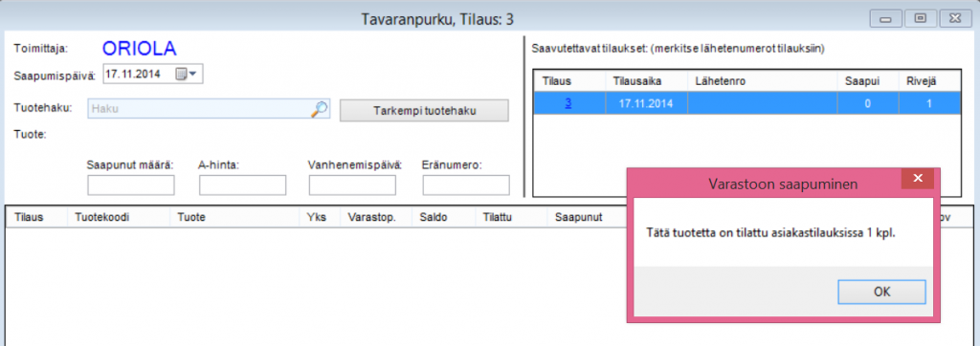Click the magnifier icon in Tuotehaku field
Screen dimensions: 980x346
coord(319,109)
